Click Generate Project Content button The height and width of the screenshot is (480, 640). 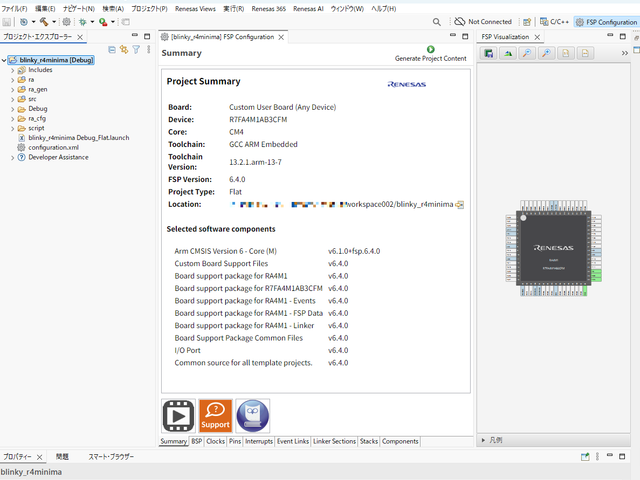[x=431, y=54]
